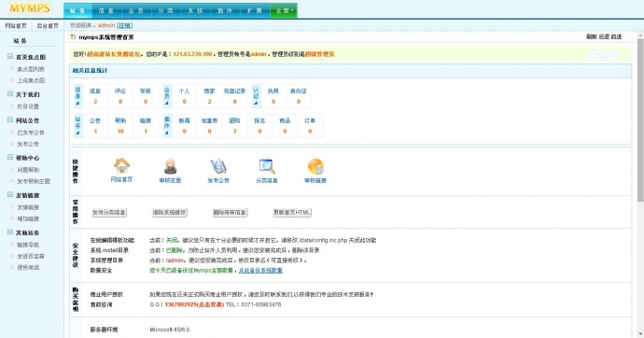Click the 帮助 stat showing 18
The image size is (644, 338).
click(x=120, y=126)
